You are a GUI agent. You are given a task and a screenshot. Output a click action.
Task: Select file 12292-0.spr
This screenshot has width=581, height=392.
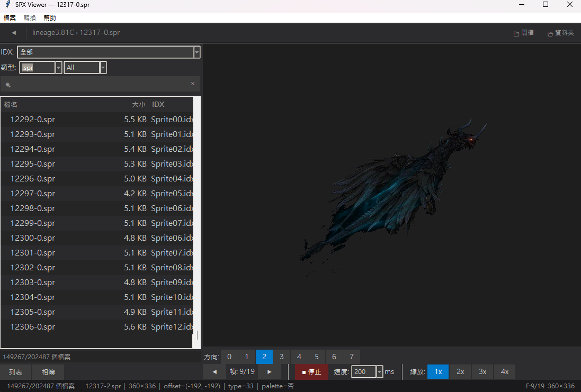pyautogui.click(x=97, y=120)
